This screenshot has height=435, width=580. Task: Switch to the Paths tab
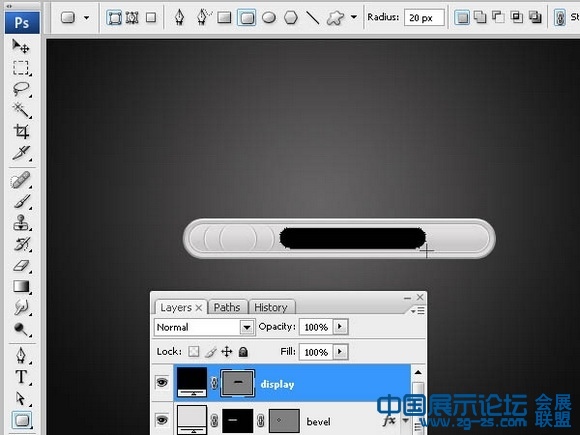[x=227, y=307]
